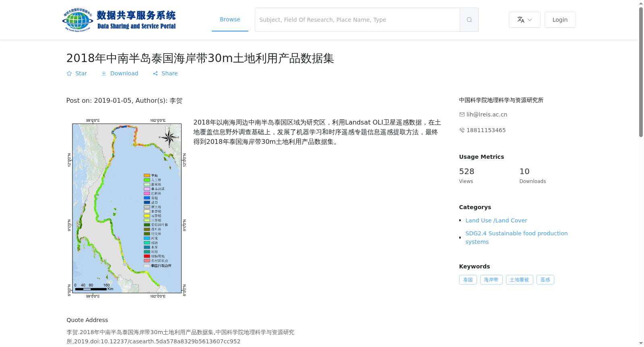
Task: Click the Keywords heading
Action: click(475, 266)
